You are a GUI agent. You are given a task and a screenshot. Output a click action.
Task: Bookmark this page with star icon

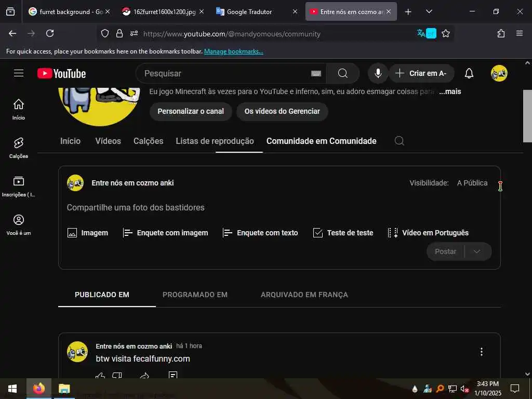(x=446, y=33)
